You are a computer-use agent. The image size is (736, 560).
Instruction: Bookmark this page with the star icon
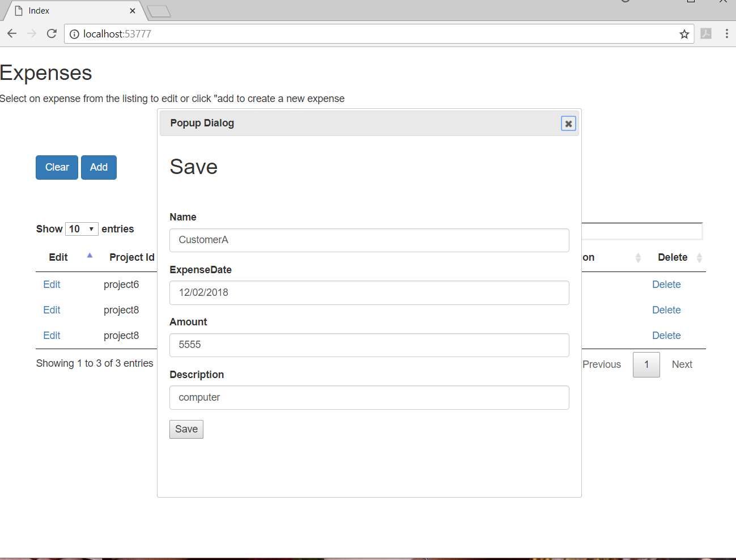684,34
